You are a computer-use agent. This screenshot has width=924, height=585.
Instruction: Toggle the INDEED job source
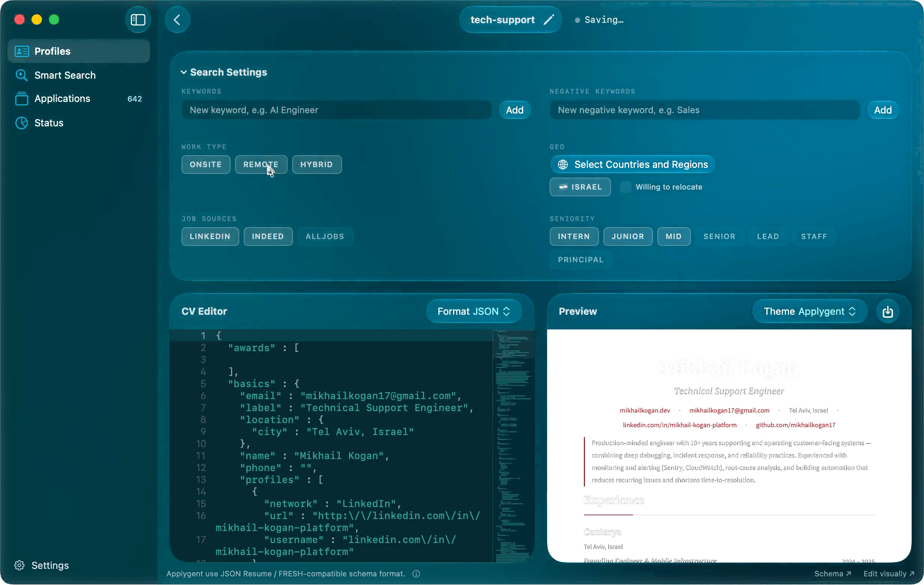[268, 236]
